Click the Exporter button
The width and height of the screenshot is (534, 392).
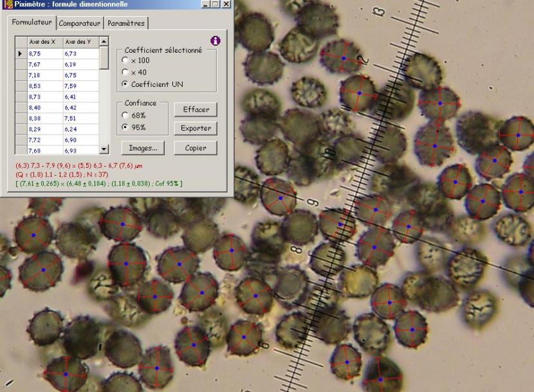[196, 129]
